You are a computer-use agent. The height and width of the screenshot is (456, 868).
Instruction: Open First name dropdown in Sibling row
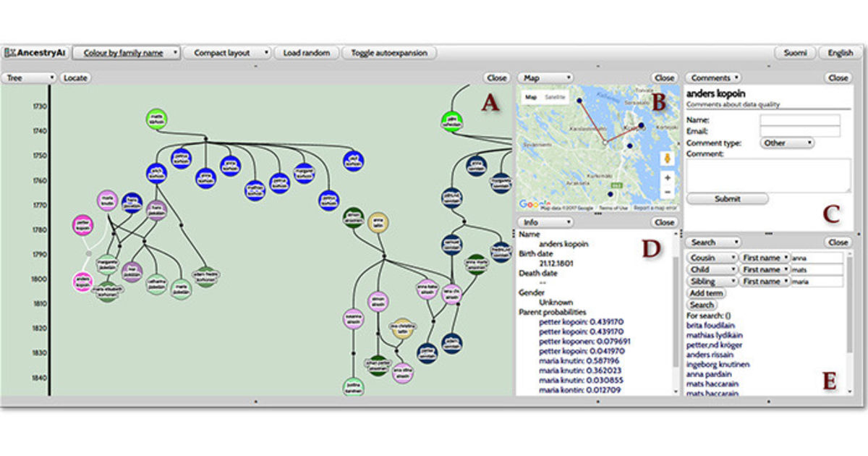click(x=765, y=281)
